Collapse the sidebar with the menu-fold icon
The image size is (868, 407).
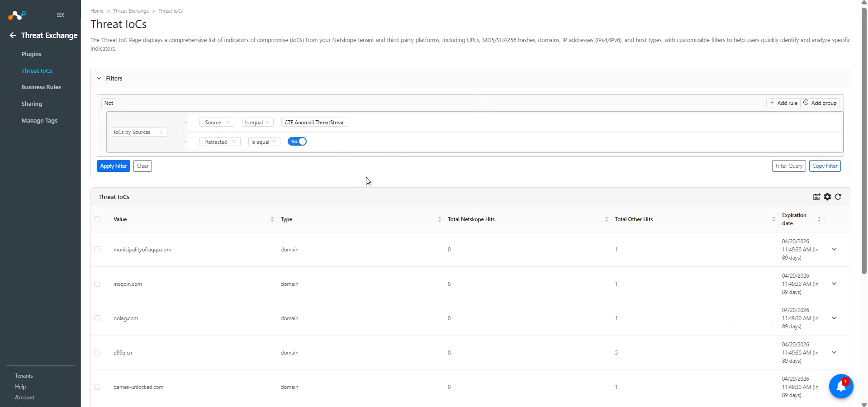(61, 15)
